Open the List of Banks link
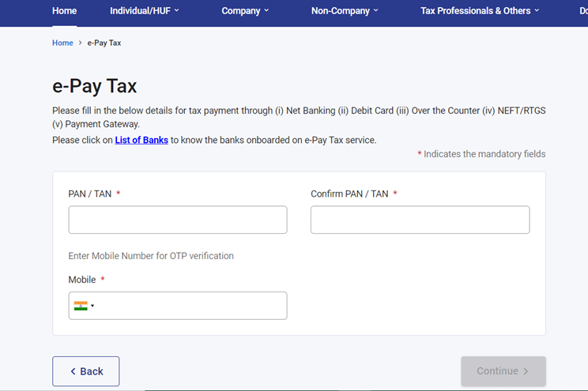 tap(141, 140)
